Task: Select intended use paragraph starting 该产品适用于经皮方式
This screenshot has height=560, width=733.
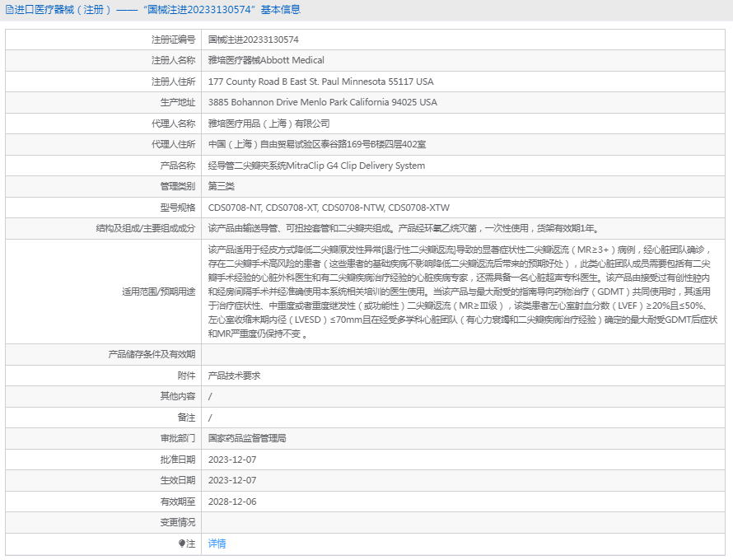Action: pos(463,292)
